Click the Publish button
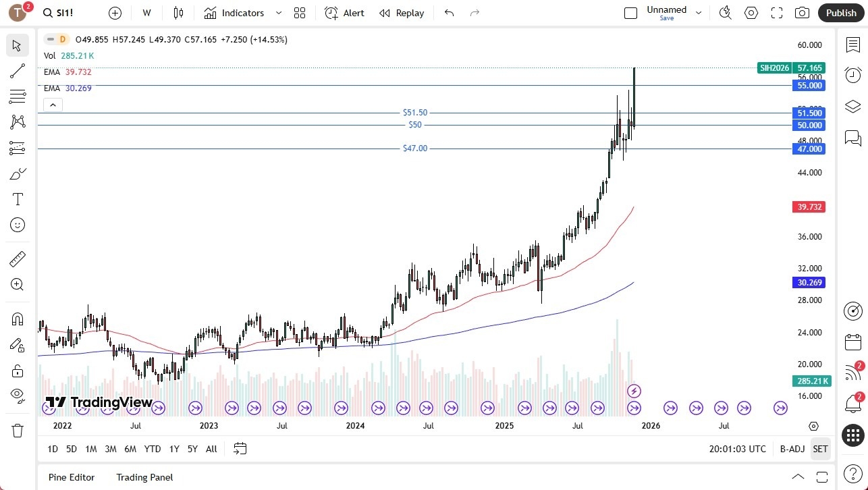The width and height of the screenshot is (868, 490). click(x=841, y=13)
